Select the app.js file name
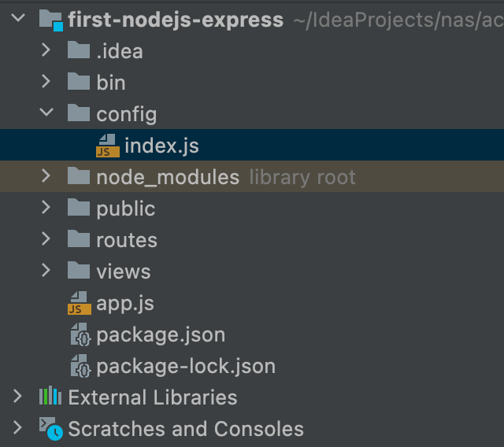The height and width of the screenshot is (447, 504). tap(125, 304)
